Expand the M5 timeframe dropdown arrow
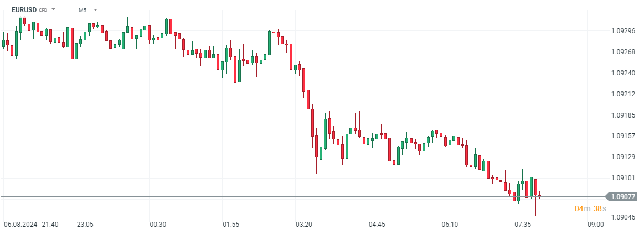This screenshot has height=234, width=644. [x=96, y=10]
